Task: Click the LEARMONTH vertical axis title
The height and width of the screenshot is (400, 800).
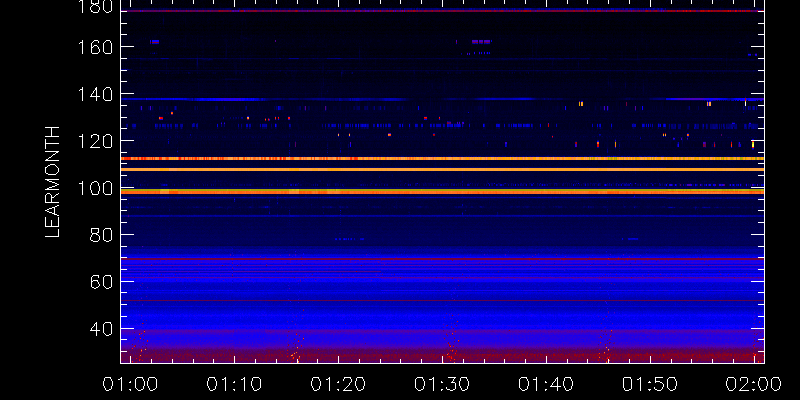Action: click(x=53, y=182)
